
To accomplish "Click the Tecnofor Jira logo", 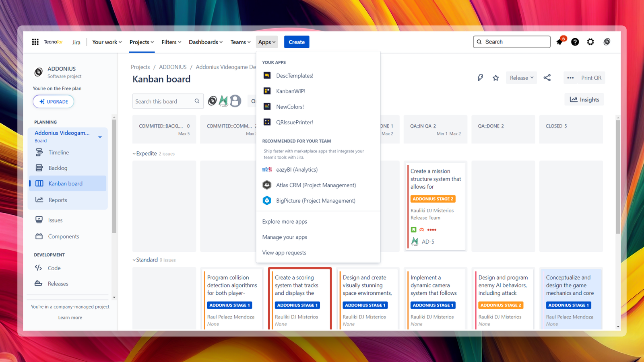I will [62, 42].
